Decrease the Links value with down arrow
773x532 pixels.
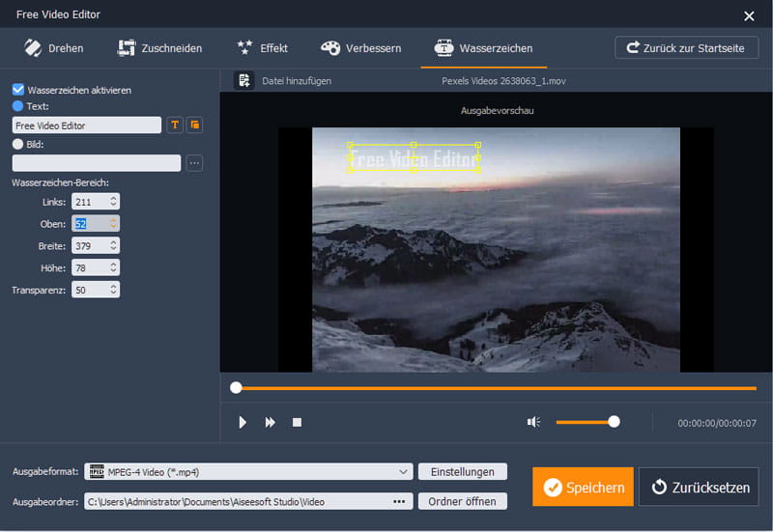pyautogui.click(x=113, y=205)
